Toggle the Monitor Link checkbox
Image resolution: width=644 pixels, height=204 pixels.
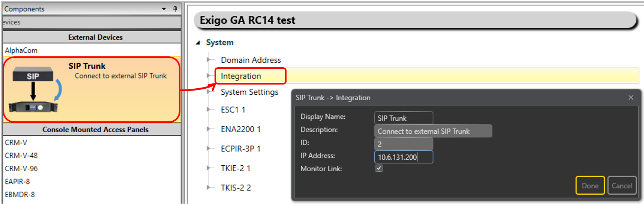[379, 168]
